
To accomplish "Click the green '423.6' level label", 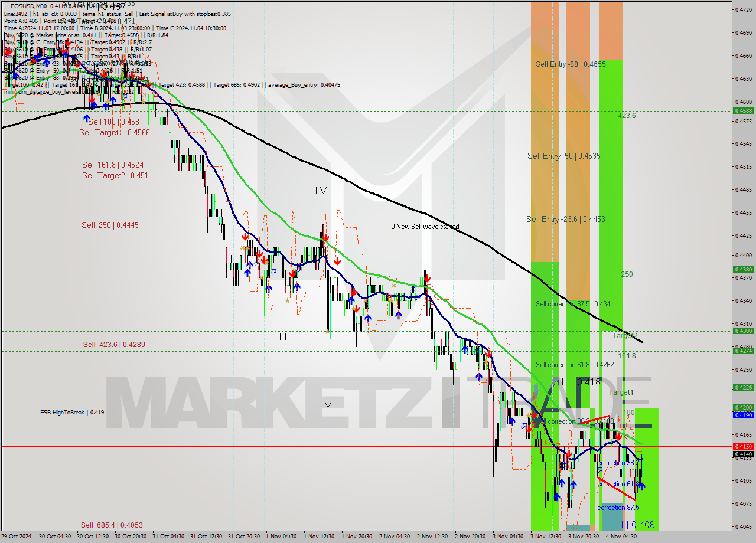I will [x=627, y=116].
